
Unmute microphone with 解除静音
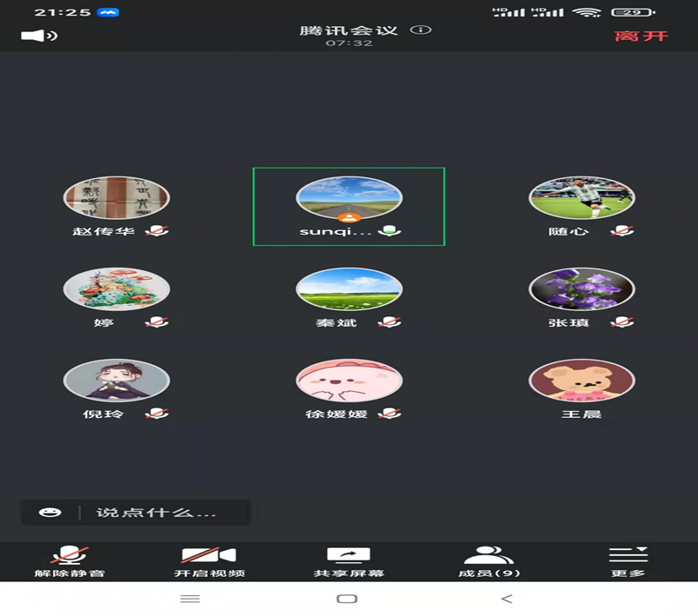coord(70,562)
